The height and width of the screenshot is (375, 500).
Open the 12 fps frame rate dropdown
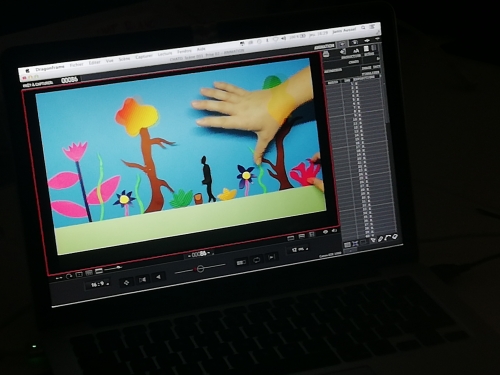[x=299, y=249]
